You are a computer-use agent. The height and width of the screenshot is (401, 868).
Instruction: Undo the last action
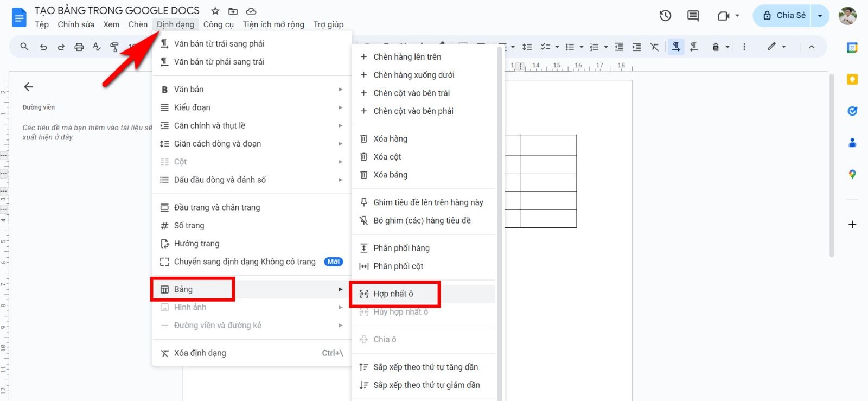[43, 47]
